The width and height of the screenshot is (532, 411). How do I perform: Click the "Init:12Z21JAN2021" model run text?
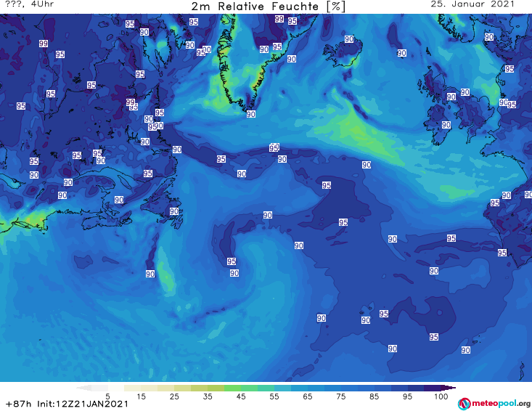coord(83,404)
